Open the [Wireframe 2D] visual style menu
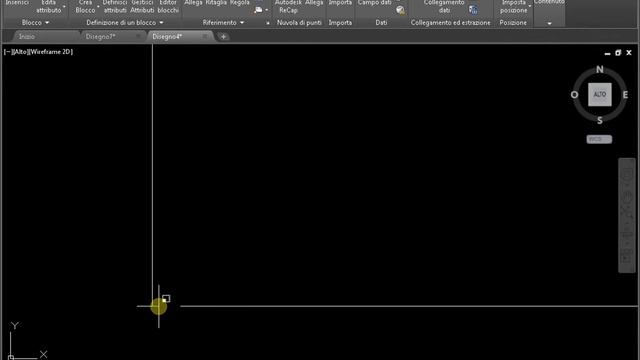640x360 pixels. pyautogui.click(x=51, y=52)
